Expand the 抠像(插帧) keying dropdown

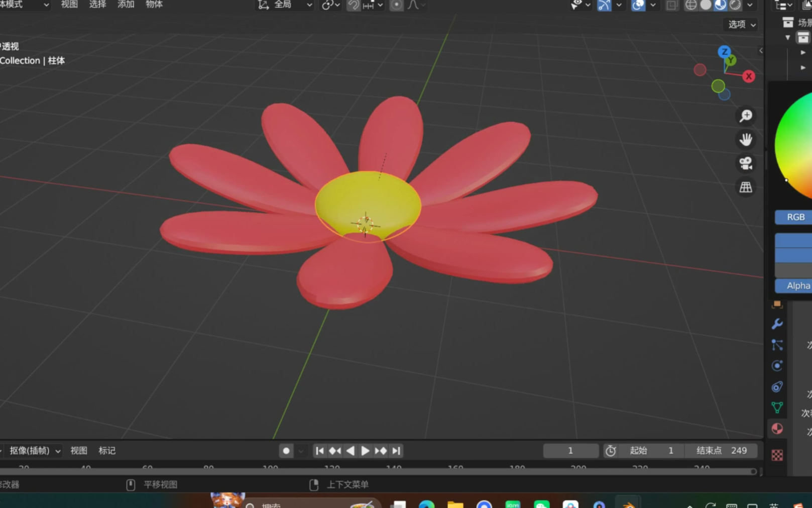[x=34, y=451]
